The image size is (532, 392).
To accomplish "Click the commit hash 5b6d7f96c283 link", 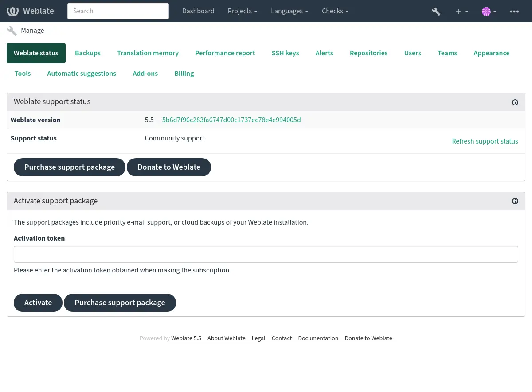I will coord(231,120).
